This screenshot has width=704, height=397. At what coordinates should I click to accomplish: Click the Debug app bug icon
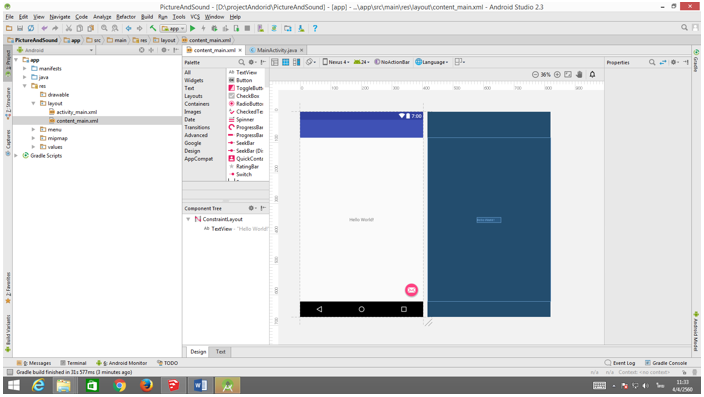coord(214,28)
